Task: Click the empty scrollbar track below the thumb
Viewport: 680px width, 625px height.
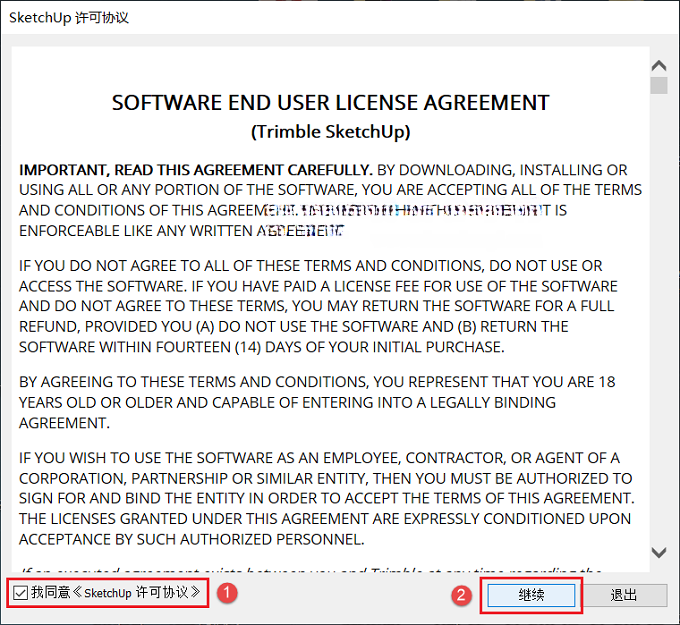Action: point(659,319)
